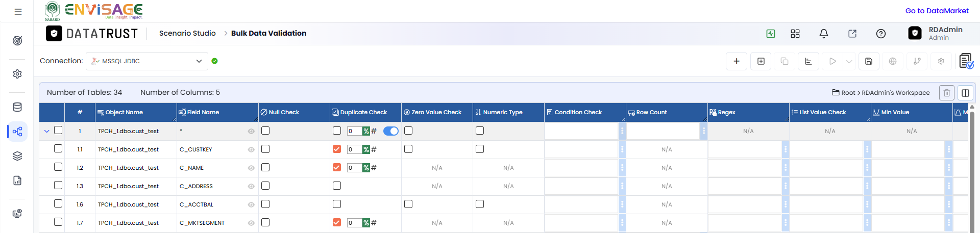Click the split columns layout icon
This screenshot has width=980, height=233.
(965, 93)
